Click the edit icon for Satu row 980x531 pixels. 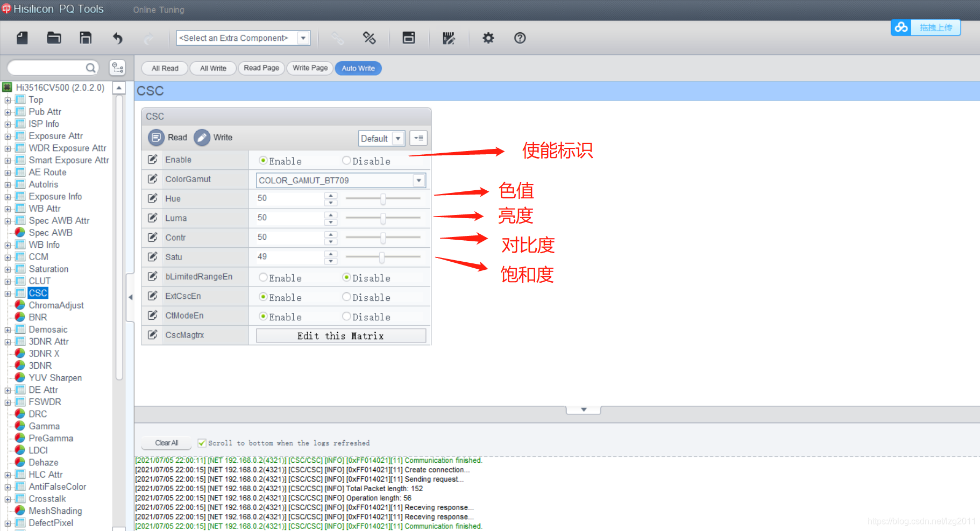(x=153, y=257)
